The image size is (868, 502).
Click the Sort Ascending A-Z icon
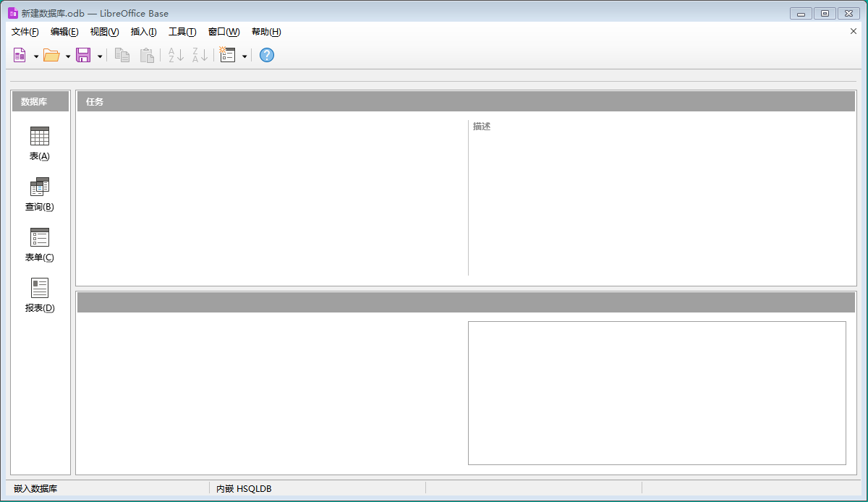click(176, 55)
